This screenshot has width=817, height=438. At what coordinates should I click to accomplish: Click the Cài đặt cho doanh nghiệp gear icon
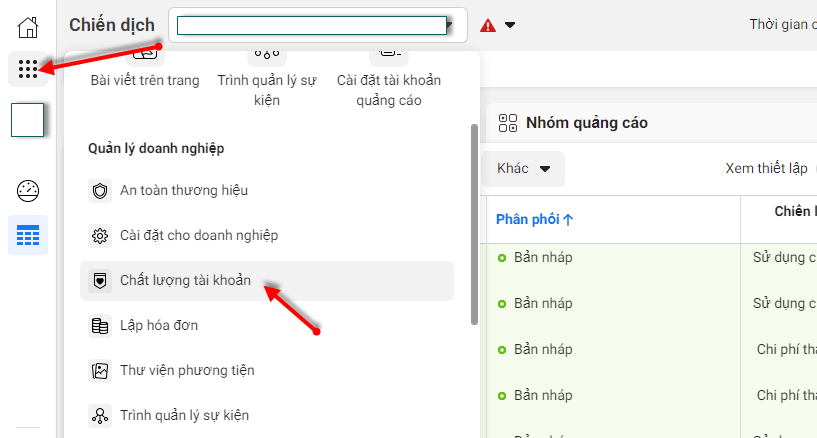click(x=100, y=235)
